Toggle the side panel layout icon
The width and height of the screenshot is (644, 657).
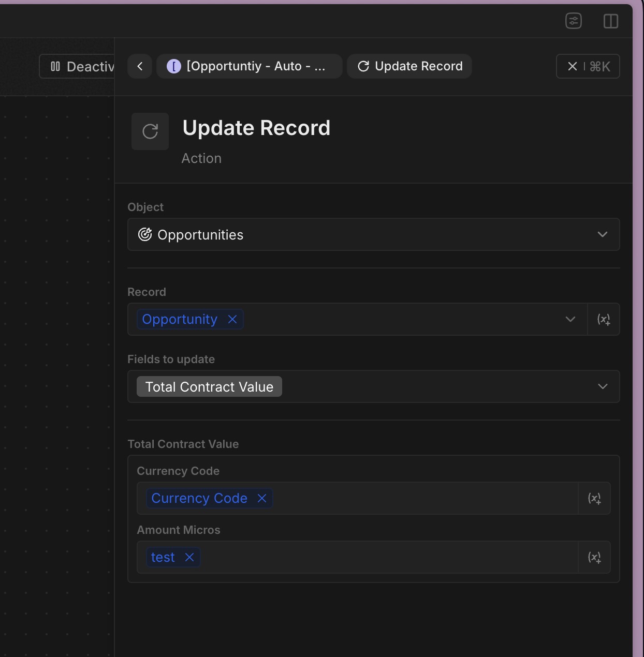(611, 21)
